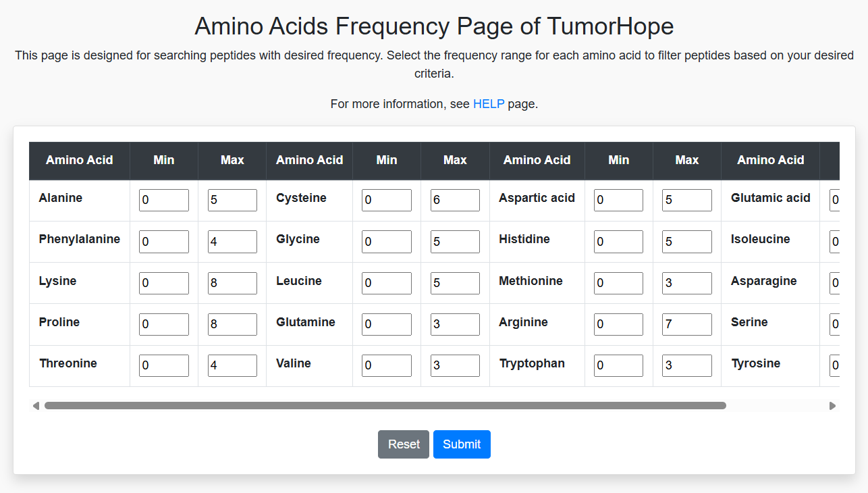Select the Alanine Min input field
This screenshot has width=868, height=493.
click(x=163, y=200)
